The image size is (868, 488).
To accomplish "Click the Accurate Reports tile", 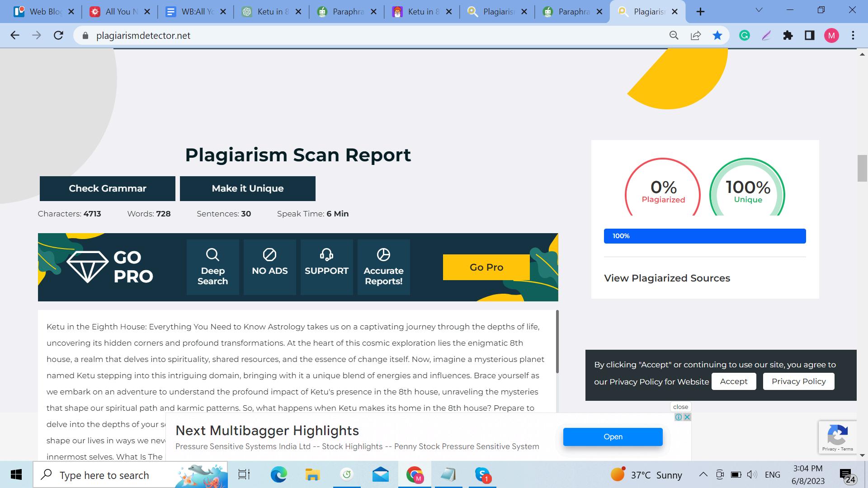I will click(383, 267).
